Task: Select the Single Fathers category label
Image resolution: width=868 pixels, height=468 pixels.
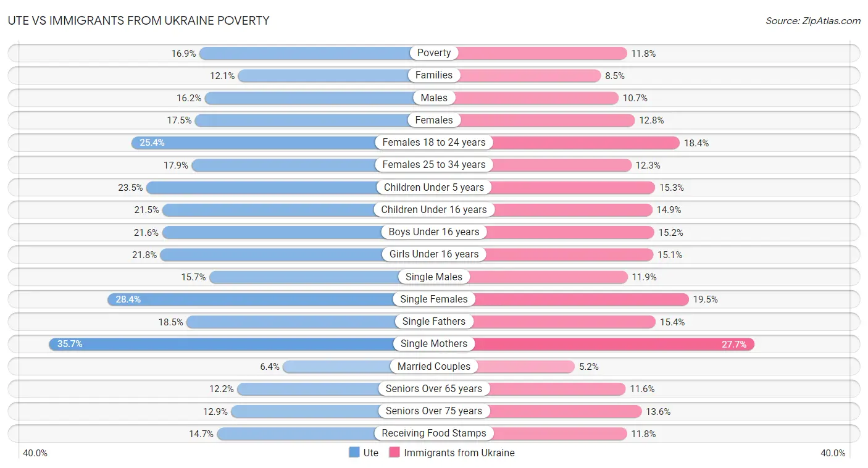Action: (434, 322)
